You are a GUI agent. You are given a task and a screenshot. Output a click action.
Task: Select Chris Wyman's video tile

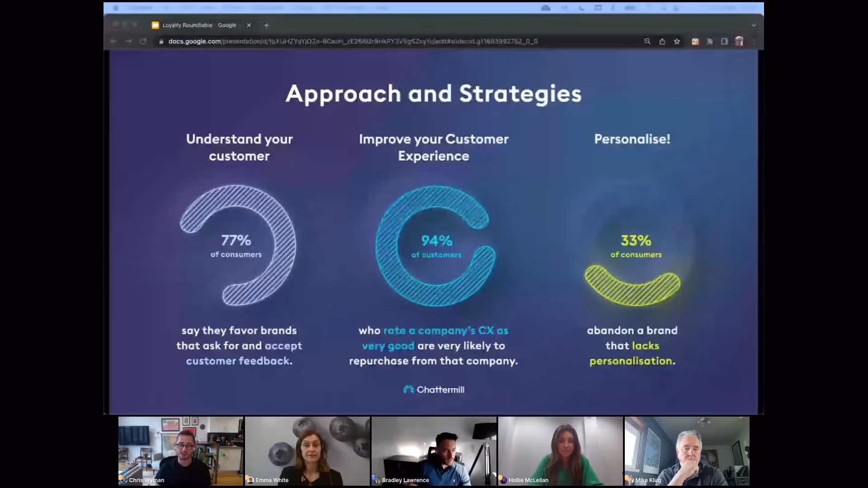[181, 451]
